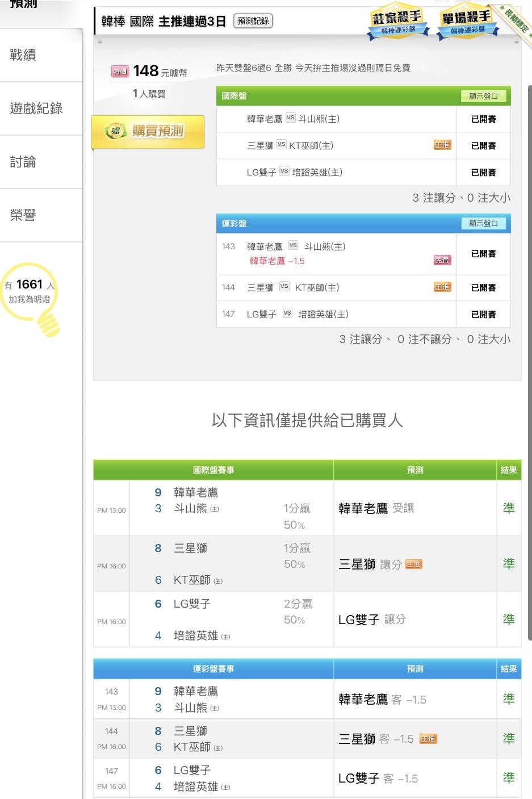Click 主推 badge in 國際盤賽事 prediction column
The image size is (532, 799).
point(413,564)
